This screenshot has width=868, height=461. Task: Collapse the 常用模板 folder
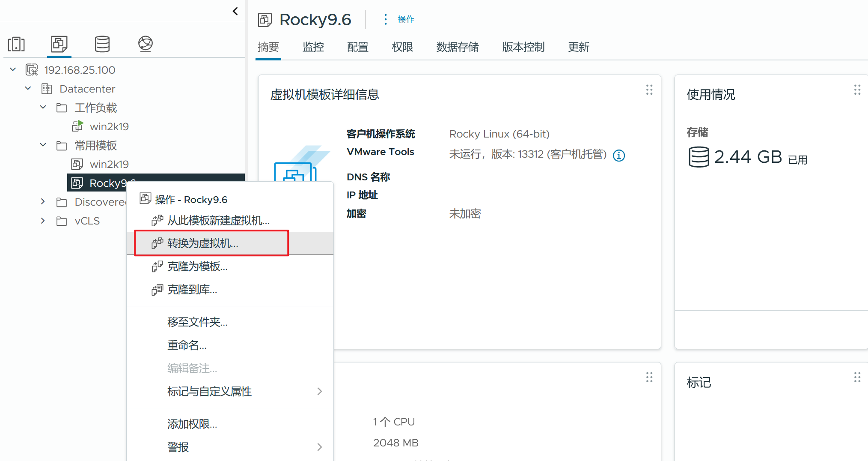[43, 145]
